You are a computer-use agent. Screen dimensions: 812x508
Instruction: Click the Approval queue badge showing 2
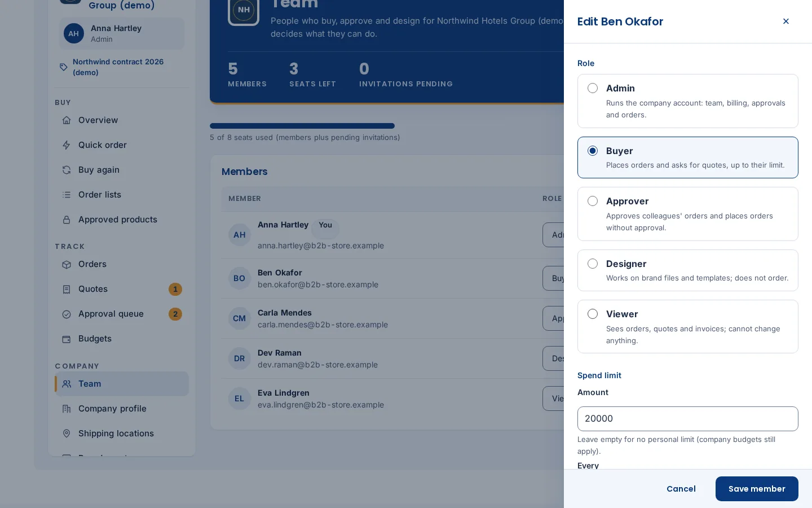(175, 314)
